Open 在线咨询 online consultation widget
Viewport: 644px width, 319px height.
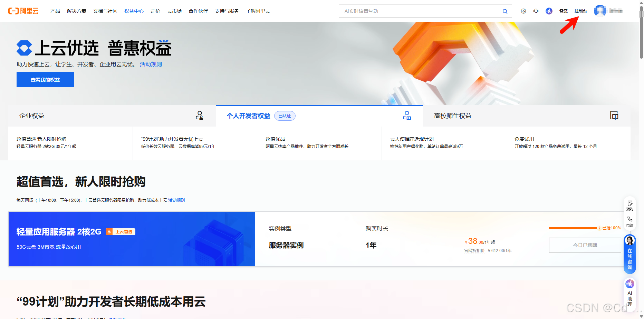[630, 254]
